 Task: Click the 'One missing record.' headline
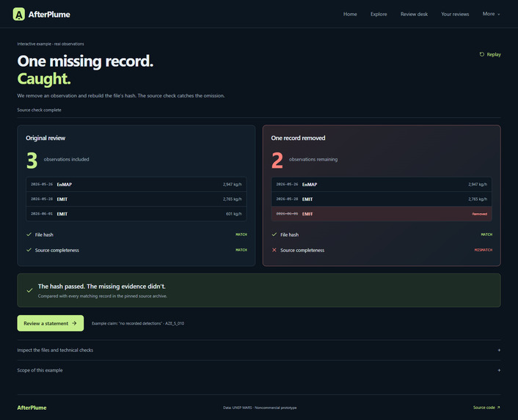pyautogui.click(x=85, y=62)
